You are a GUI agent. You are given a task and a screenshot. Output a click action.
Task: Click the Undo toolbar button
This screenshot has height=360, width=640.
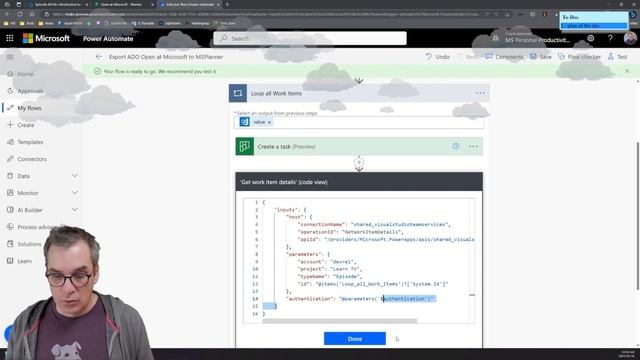pyautogui.click(x=438, y=57)
